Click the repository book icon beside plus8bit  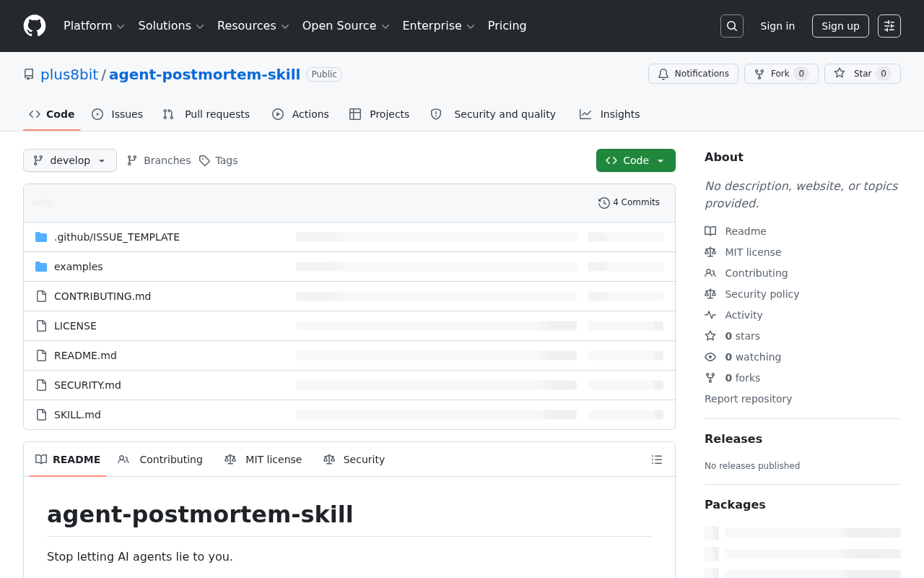tap(29, 74)
